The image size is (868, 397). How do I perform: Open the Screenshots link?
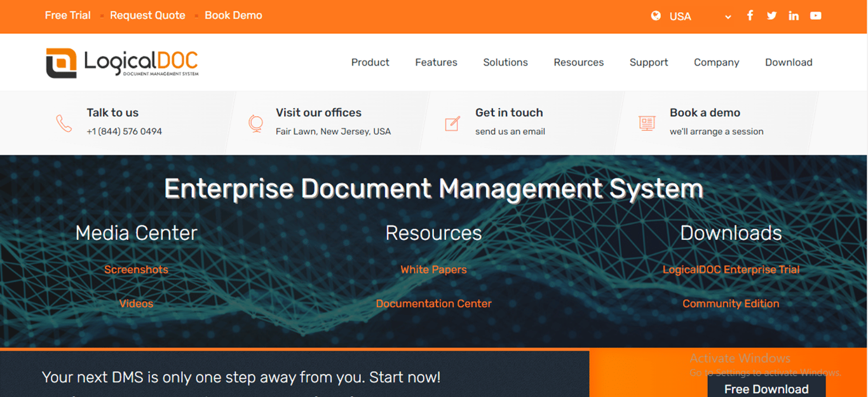click(x=136, y=269)
